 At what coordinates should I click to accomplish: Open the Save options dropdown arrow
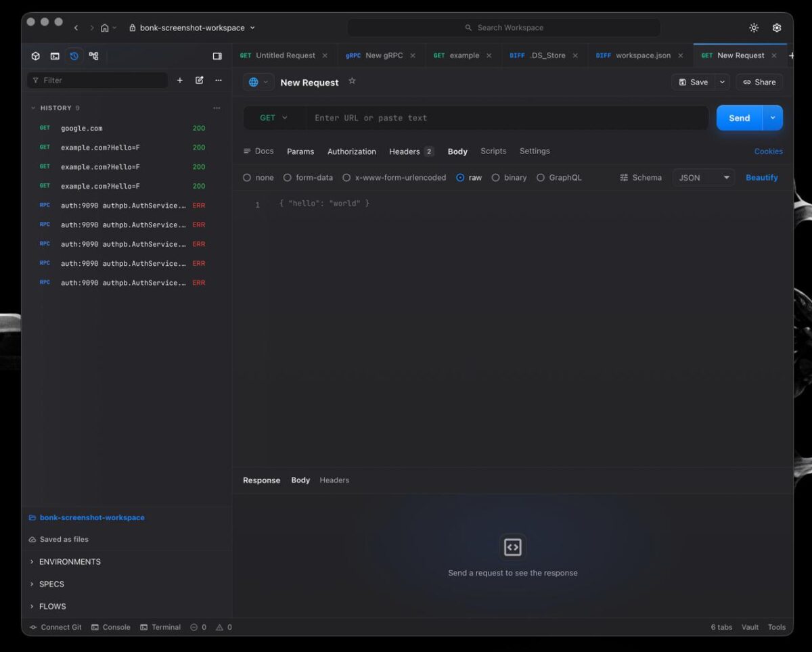(x=722, y=83)
